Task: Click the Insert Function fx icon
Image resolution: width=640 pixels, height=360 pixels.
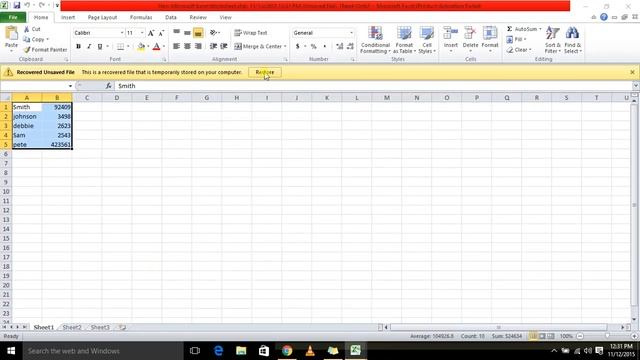Action: 109,86
